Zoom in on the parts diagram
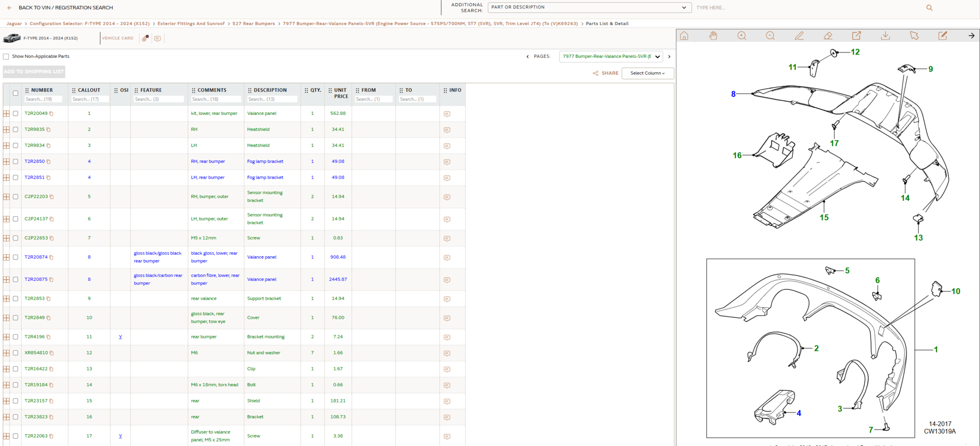 [x=742, y=36]
